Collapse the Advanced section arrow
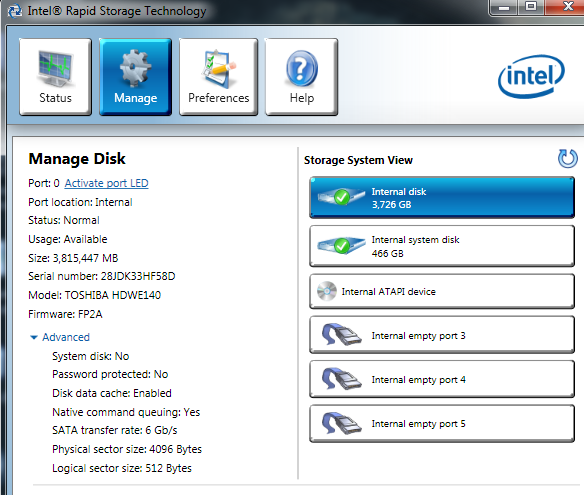The width and height of the screenshot is (584, 495). pyautogui.click(x=34, y=337)
